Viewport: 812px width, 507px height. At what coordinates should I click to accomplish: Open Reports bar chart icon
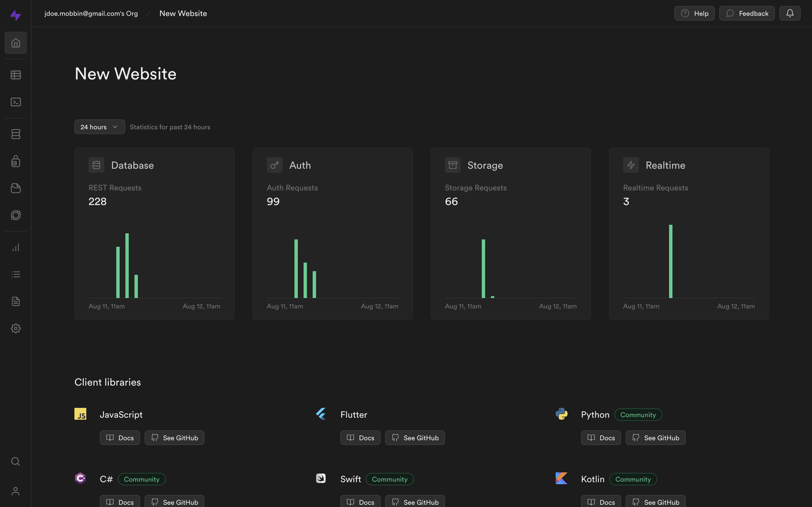pos(16,248)
